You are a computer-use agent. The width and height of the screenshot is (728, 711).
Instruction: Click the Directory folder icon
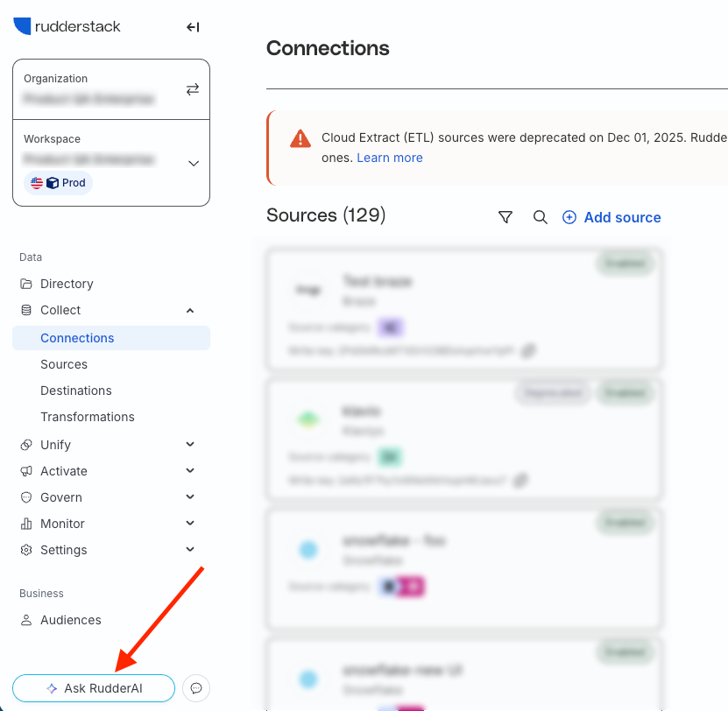click(26, 284)
